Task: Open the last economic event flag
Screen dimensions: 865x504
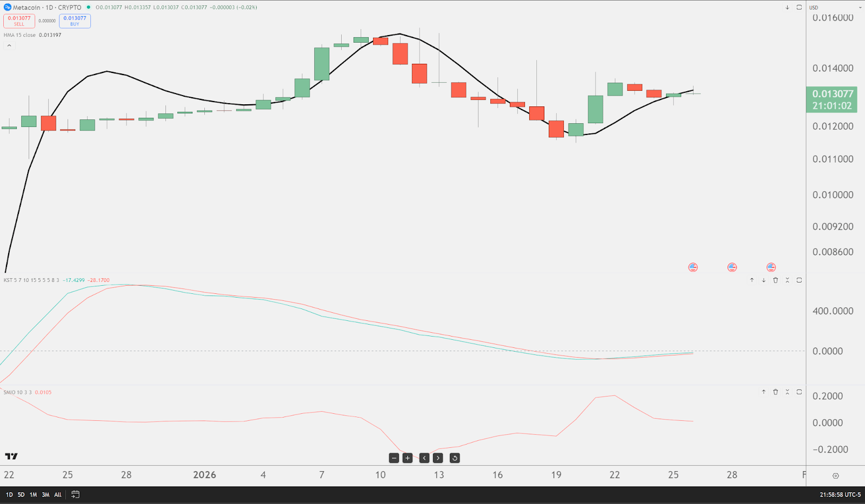Action: click(771, 267)
